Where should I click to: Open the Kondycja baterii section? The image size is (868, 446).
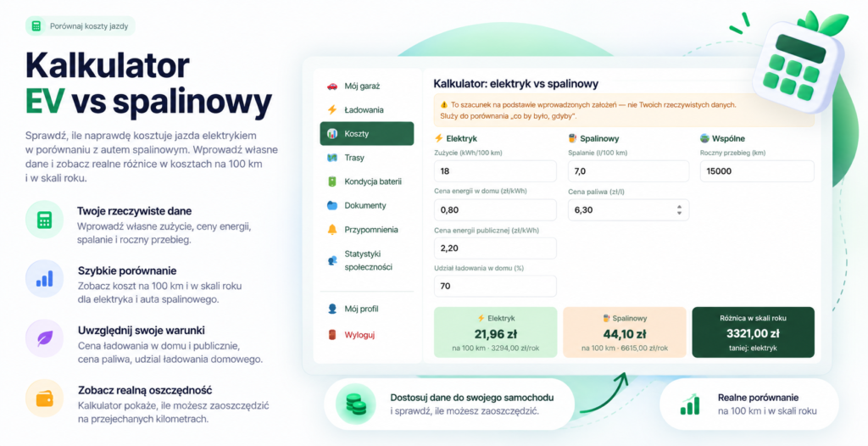[366, 181]
